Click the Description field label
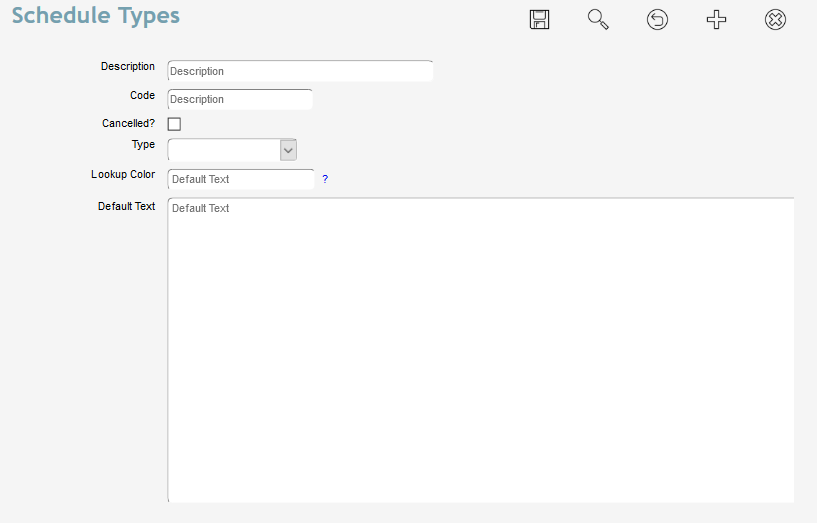The width and height of the screenshot is (817, 523). 128,66
